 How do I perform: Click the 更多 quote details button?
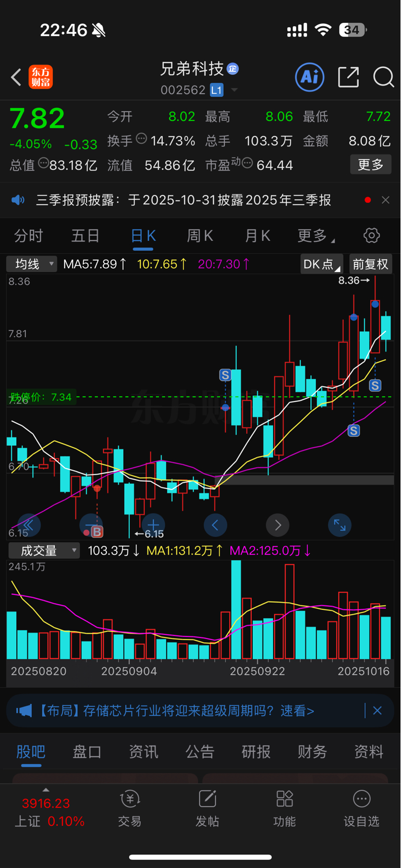pyautogui.click(x=371, y=165)
